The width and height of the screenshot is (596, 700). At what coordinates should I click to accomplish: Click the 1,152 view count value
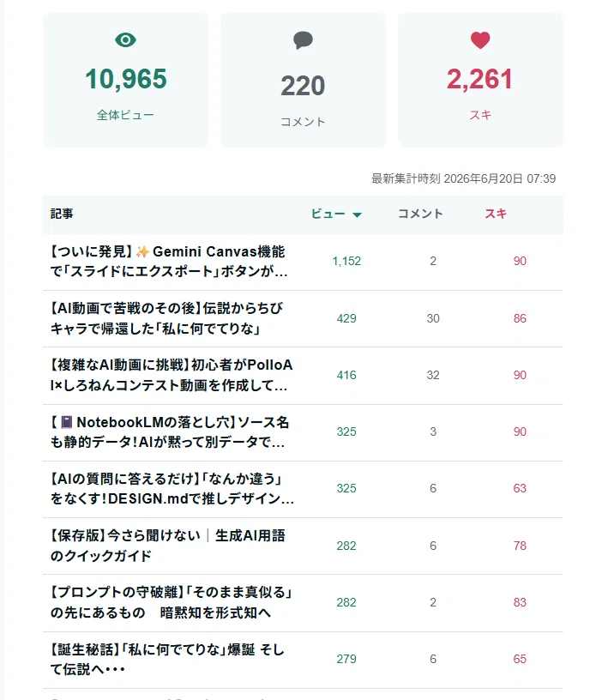point(346,261)
